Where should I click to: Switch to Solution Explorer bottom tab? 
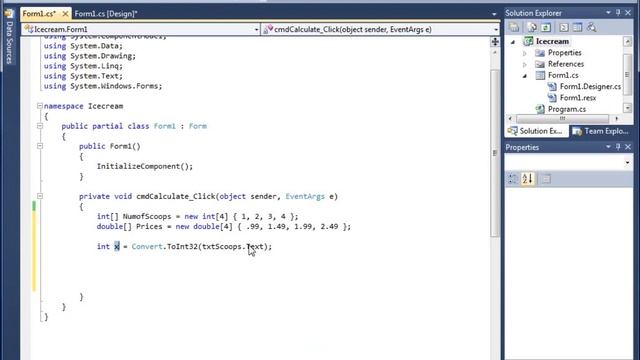(536, 131)
